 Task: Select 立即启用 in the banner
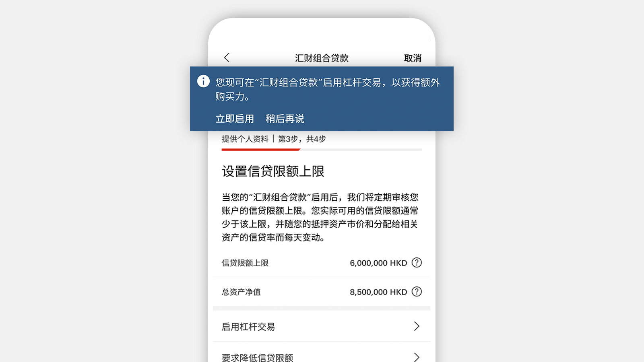[x=235, y=119]
